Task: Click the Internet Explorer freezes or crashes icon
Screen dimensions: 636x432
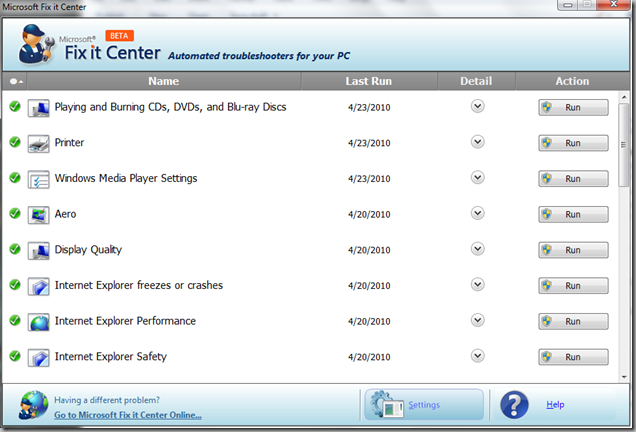Action: [39, 286]
